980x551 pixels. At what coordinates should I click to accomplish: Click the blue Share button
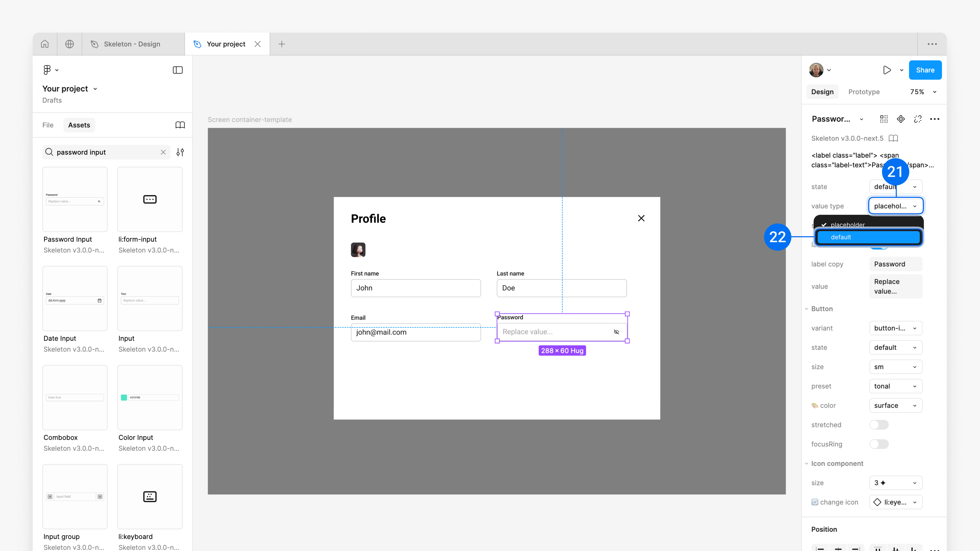925,70
